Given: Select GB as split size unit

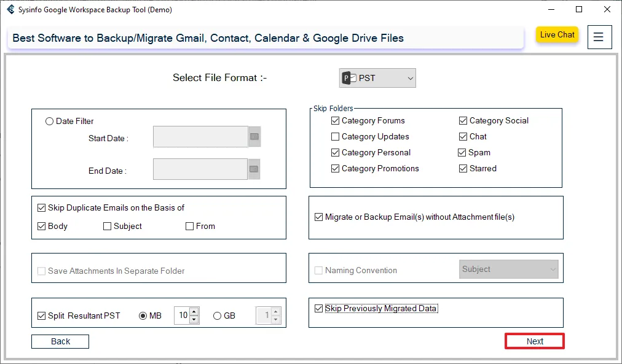Looking at the screenshot, I should click(217, 316).
